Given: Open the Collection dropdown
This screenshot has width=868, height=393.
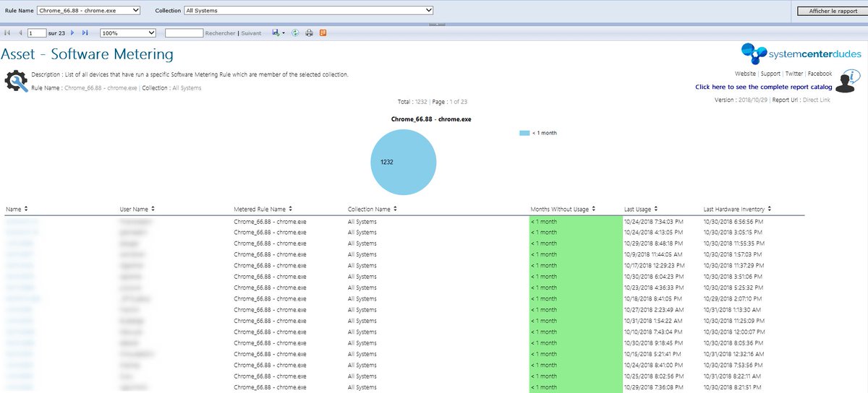Looking at the screenshot, I should tap(309, 10).
